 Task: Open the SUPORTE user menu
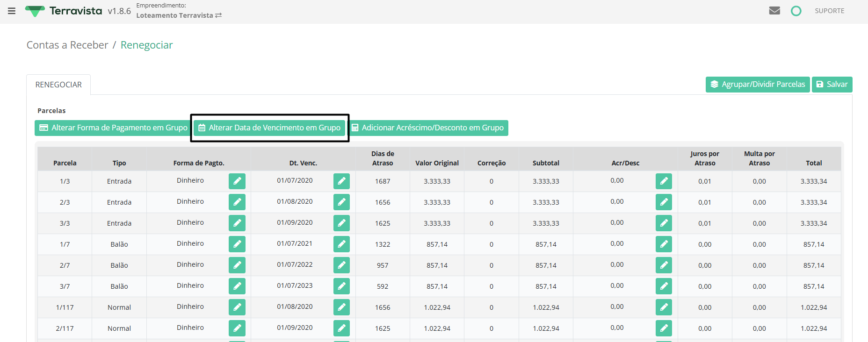click(x=830, y=11)
